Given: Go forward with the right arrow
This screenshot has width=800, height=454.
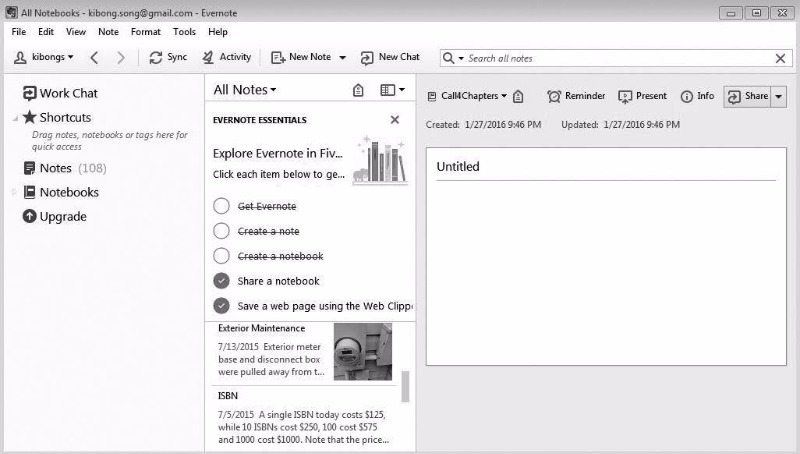Looking at the screenshot, I should [x=121, y=58].
